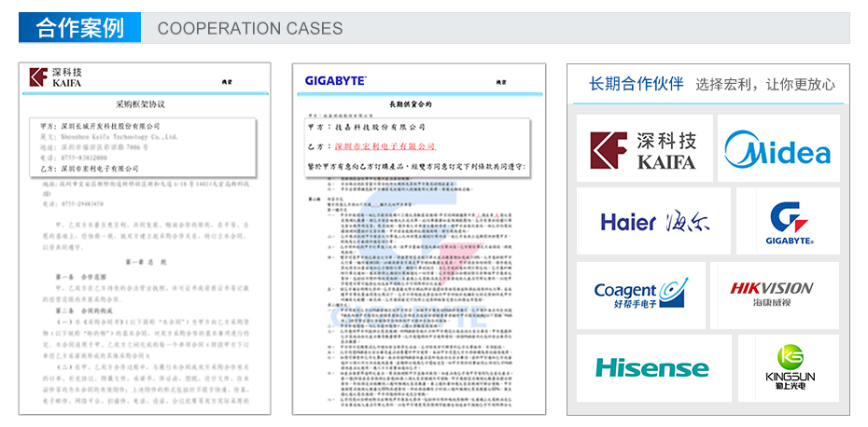868x427 pixels.
Task: Click the red underlined 深圳市宏利电子有限公司 text
Action: tap(385, 146)
